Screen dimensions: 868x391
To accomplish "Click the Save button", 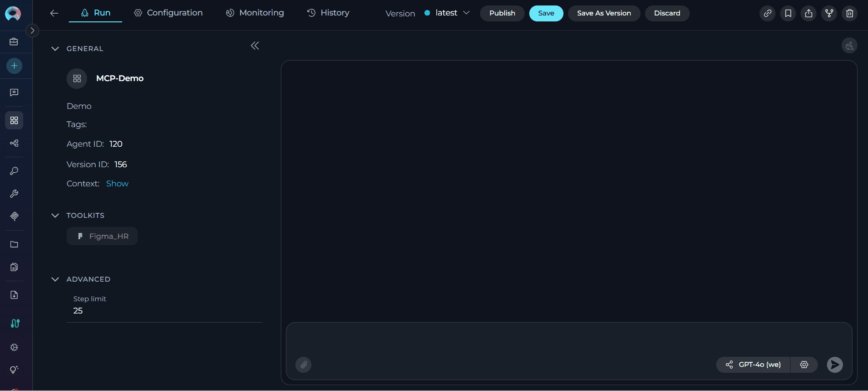I will 546,13.
